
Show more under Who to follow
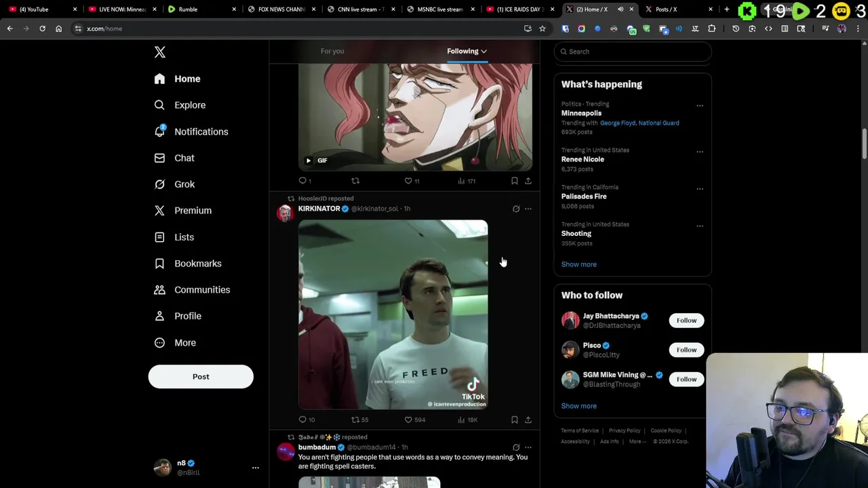coord(578,406)
